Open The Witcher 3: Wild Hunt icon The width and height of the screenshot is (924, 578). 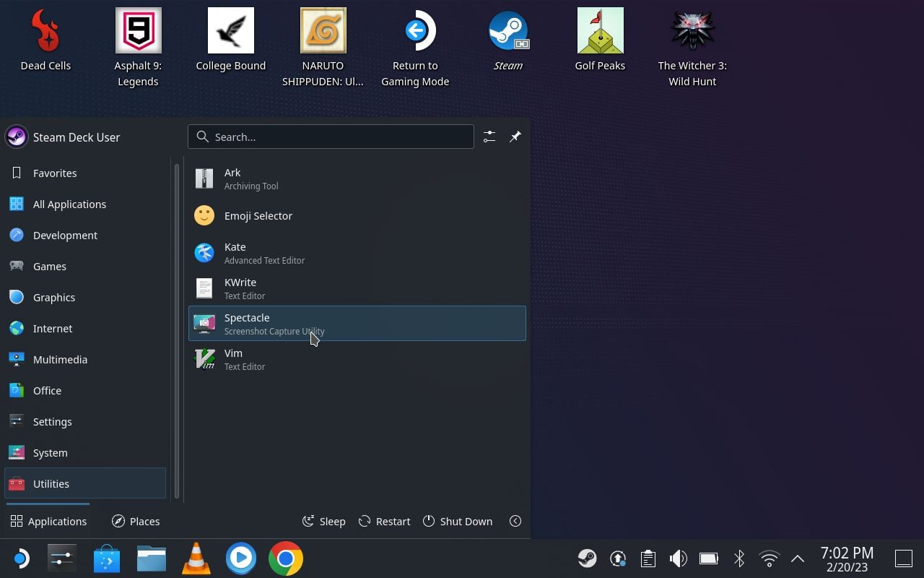(x=692, y=48)
